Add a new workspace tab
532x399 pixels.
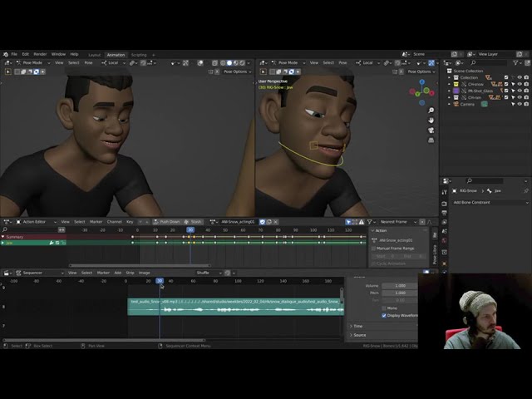(x=153, y=55)
